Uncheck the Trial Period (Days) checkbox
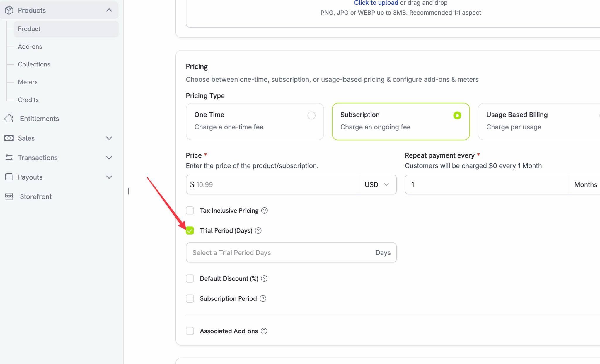Image resolution: width=600 pixels, height=364 pixels. point(190,230)
